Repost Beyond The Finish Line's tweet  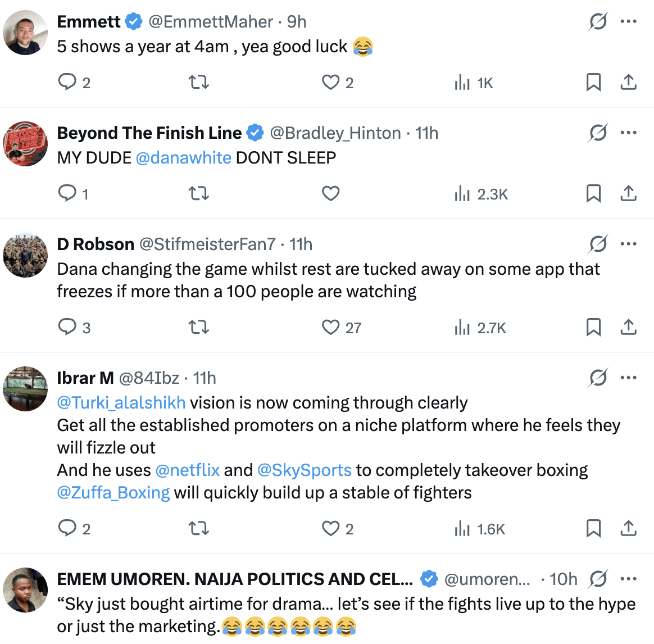(198, 194)
